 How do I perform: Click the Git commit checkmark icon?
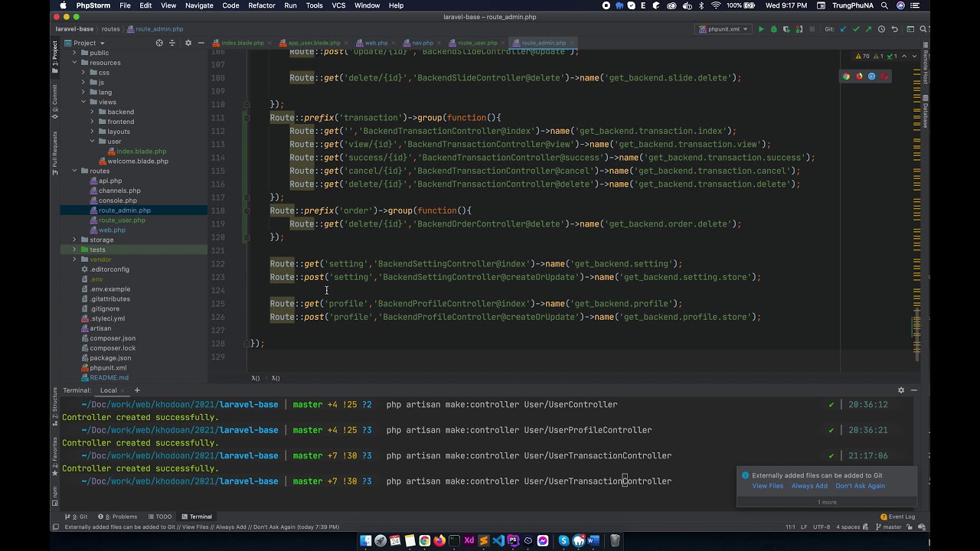tap(856, 29)
